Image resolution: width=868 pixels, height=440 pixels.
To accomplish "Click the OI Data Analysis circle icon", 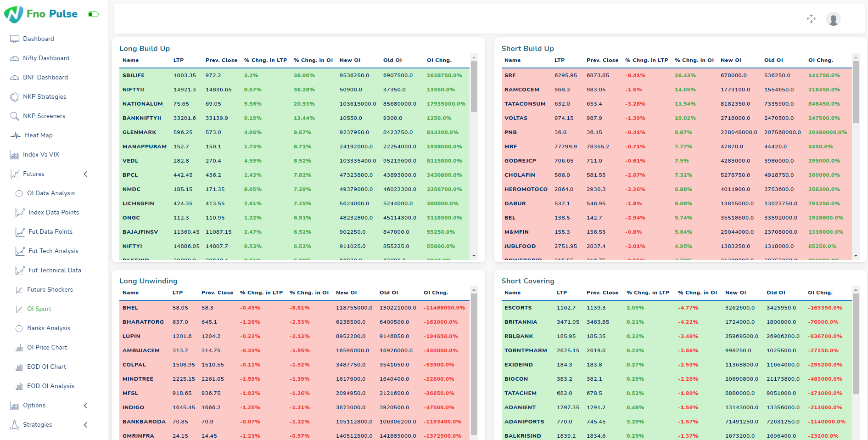I will point(19,193).
